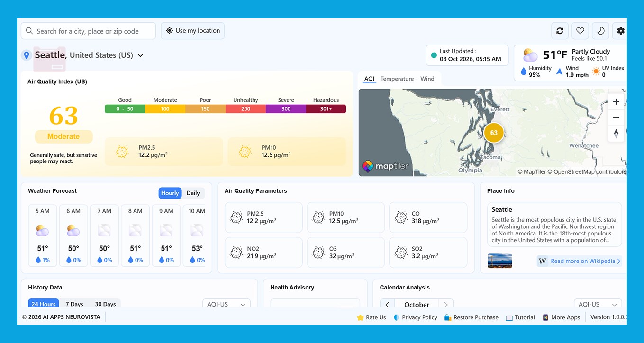The width and height of the screenshot is (644, 343).
Task: Click the 63 AQI map marker
Action: [x=494, y=133]
